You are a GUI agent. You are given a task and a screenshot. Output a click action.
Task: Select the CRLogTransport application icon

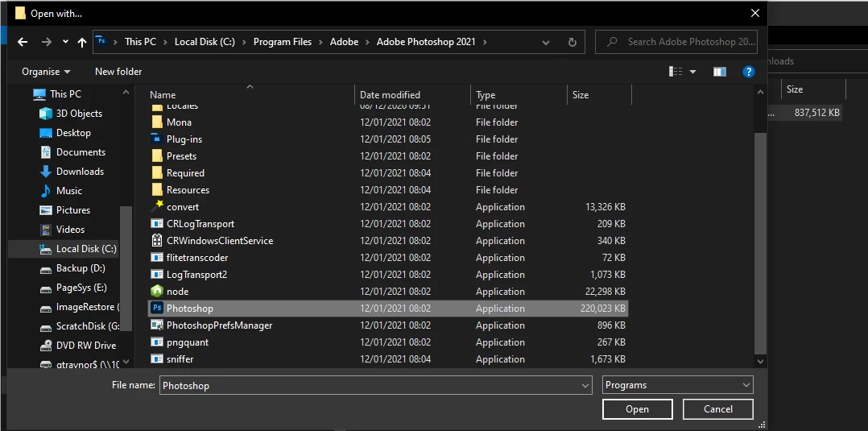[157, 224]
